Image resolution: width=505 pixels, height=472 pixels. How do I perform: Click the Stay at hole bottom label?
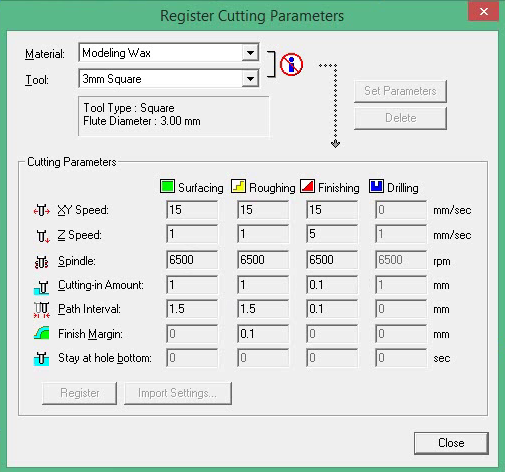pos(105,358)
